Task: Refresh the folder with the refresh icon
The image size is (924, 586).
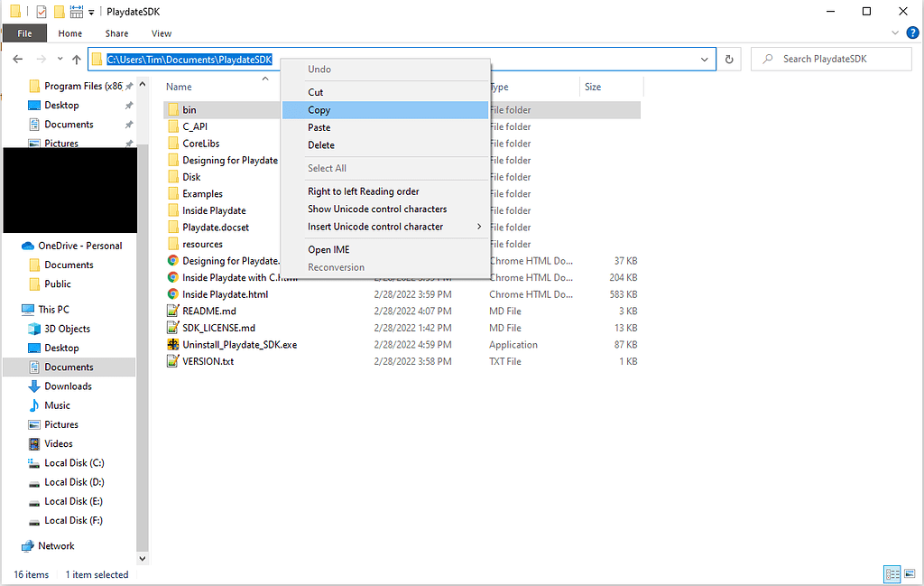Action: click(x=729, y=58)
